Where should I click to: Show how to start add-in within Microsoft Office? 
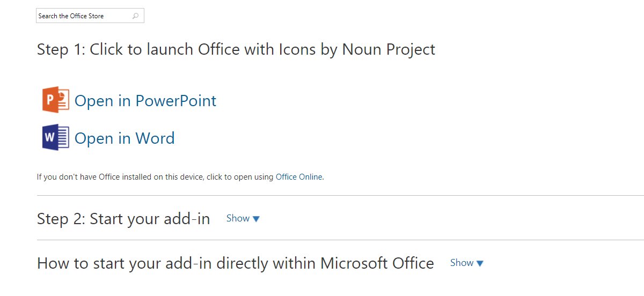click(x=462, y=263)
